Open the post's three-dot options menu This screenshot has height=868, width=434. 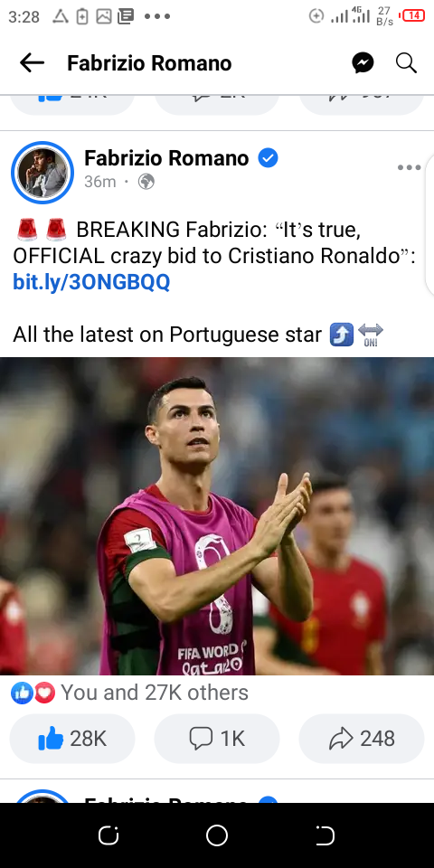click(409, 168)
